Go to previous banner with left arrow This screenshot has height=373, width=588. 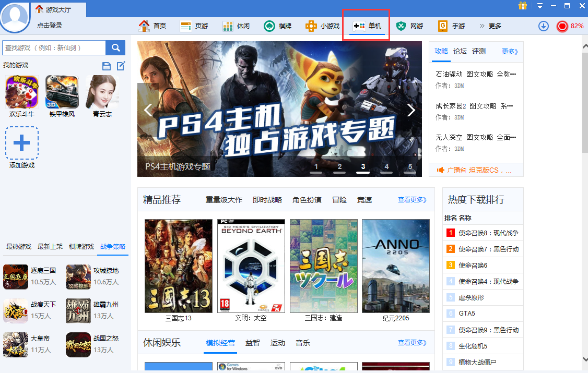148,110
